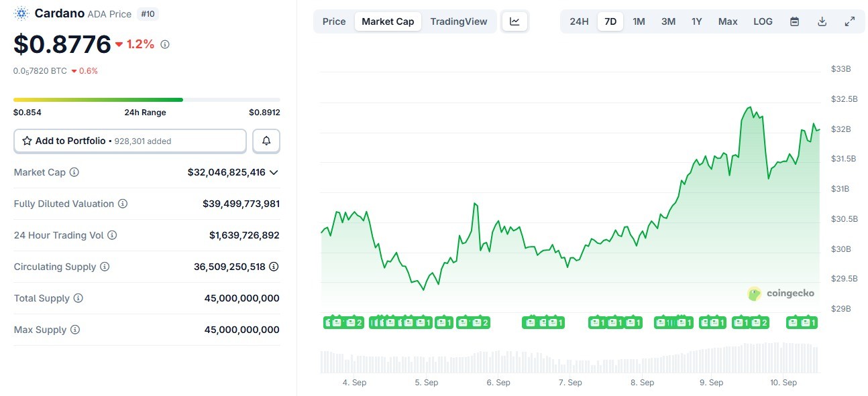Open Fully Diluted Valuation info icon
Screen dimensions: 868x396
(x=123, y=204)
